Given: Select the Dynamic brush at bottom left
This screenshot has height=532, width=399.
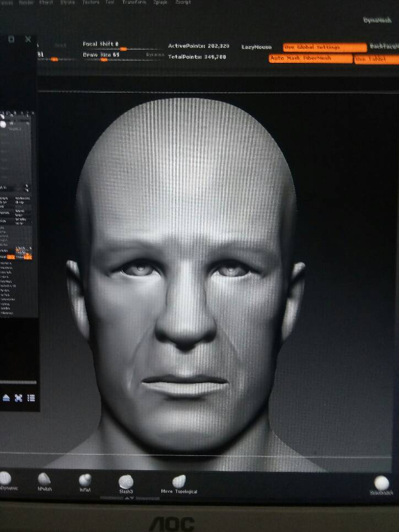Looking at the screenshot, I should pyautogui.click(x=7, y=481).
